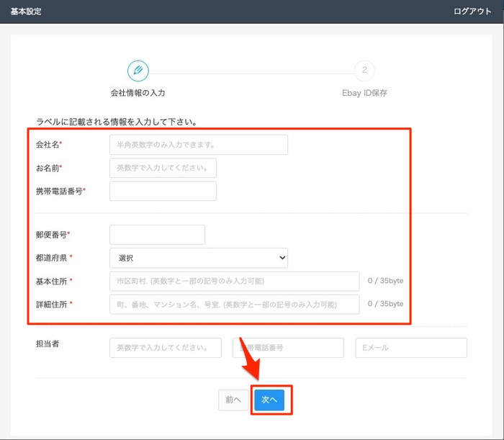Click the 担当者 Eメール field
Screen dimensions: 504x440
(x=410, y=348)
